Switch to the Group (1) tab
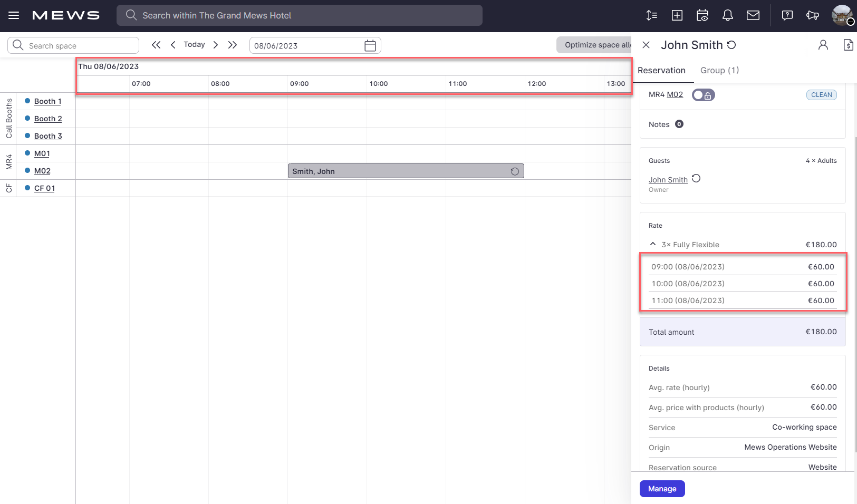 pyautogui.click(x=719, y=70)
